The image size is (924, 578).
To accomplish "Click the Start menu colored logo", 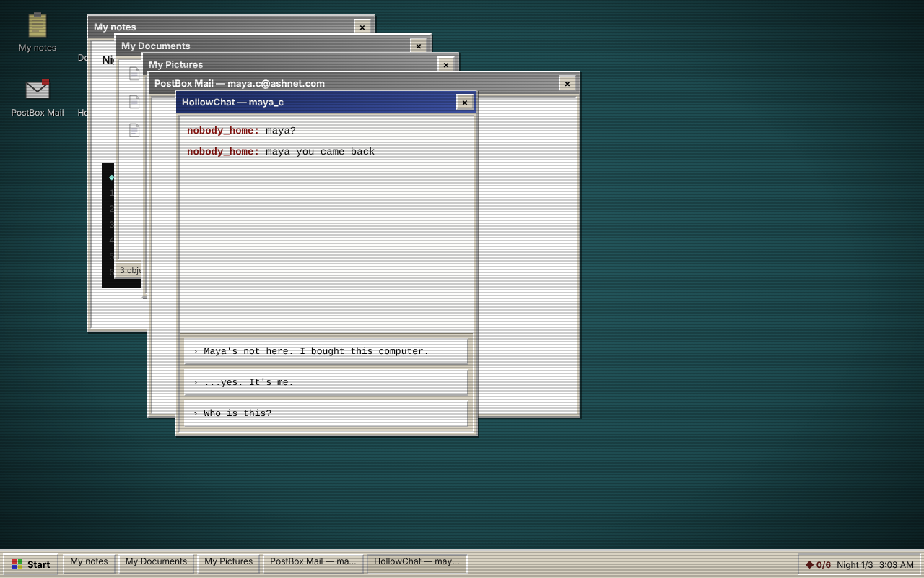I will point(17,564).
